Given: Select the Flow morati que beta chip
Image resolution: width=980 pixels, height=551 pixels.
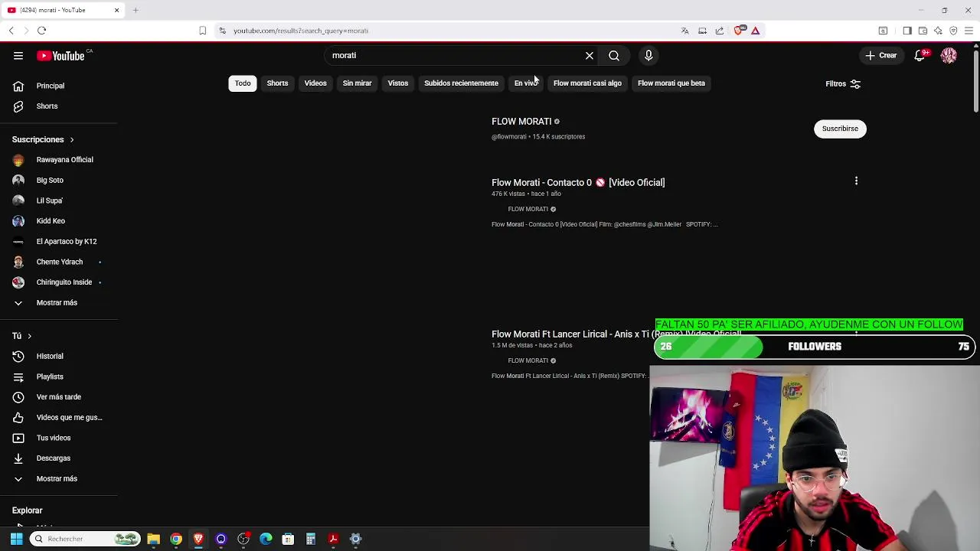Looking at the screenshot, I should coord(671,83).
